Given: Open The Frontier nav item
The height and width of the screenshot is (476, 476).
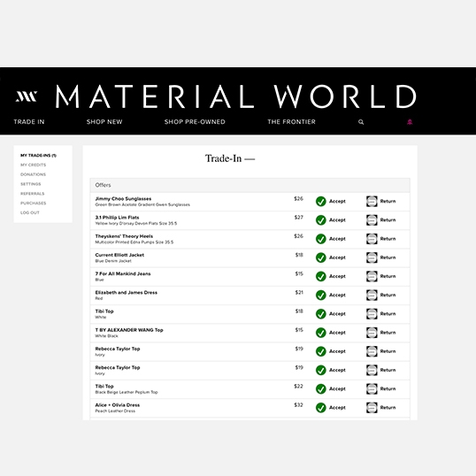Looking at the screenshot, I should pos(291,122).
